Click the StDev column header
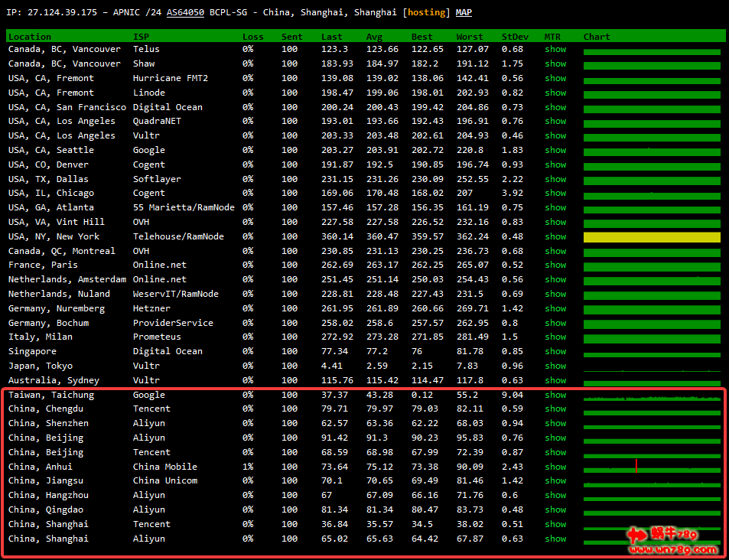Viewport: 729px width, 560px height. [x=513, y=36]
